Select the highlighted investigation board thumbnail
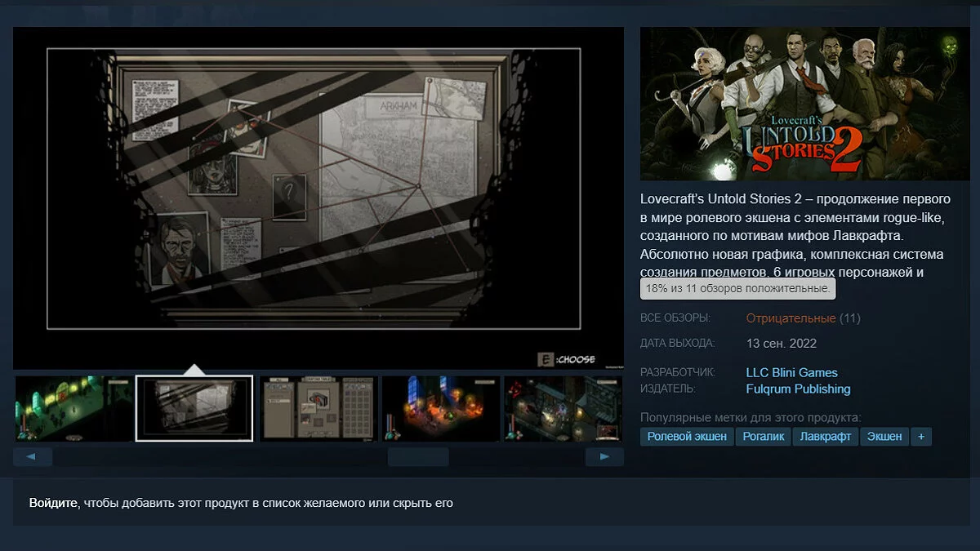980x551 pixels. (x=194, y=408)
